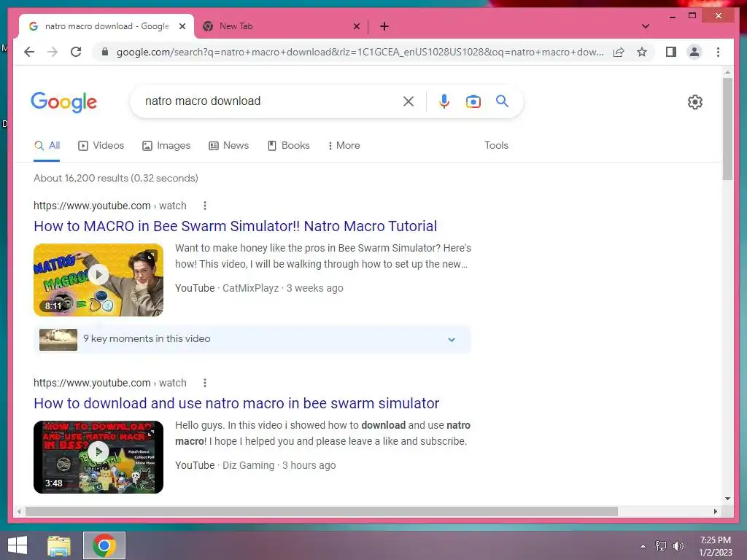
Task: Clear the search box with the X
Action: point(409,101)
